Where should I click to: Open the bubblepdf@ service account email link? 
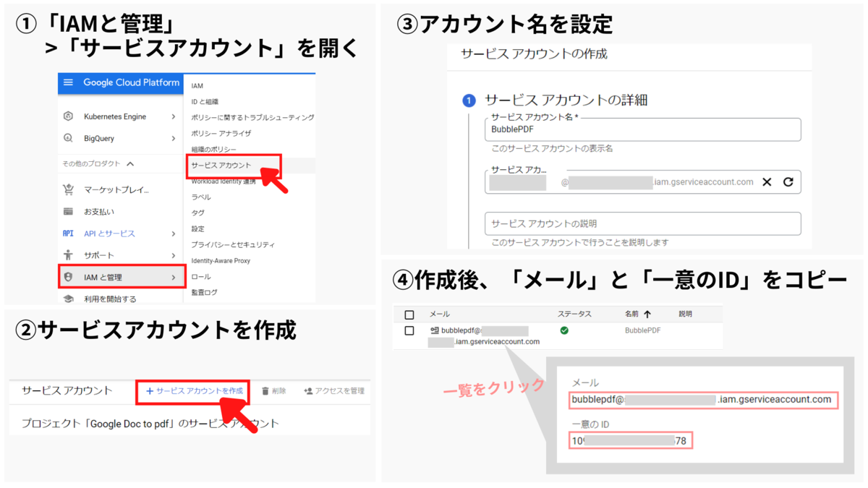[x=485, y=336]
